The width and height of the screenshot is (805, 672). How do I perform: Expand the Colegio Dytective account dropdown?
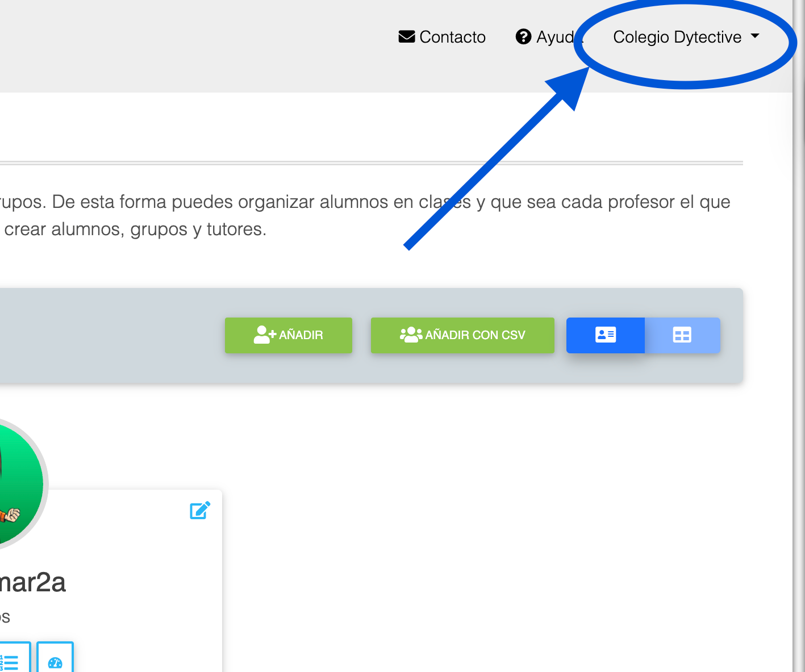tap(686, 37)
